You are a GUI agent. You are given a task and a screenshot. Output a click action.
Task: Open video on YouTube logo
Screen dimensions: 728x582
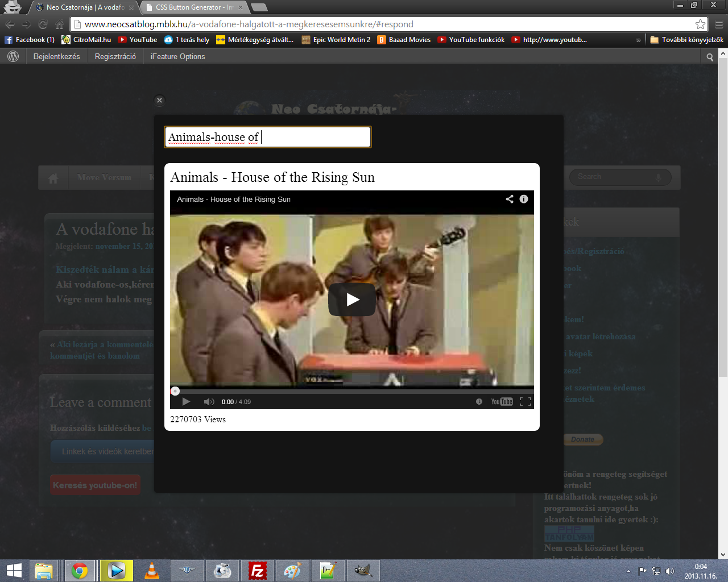coord(502,401)
